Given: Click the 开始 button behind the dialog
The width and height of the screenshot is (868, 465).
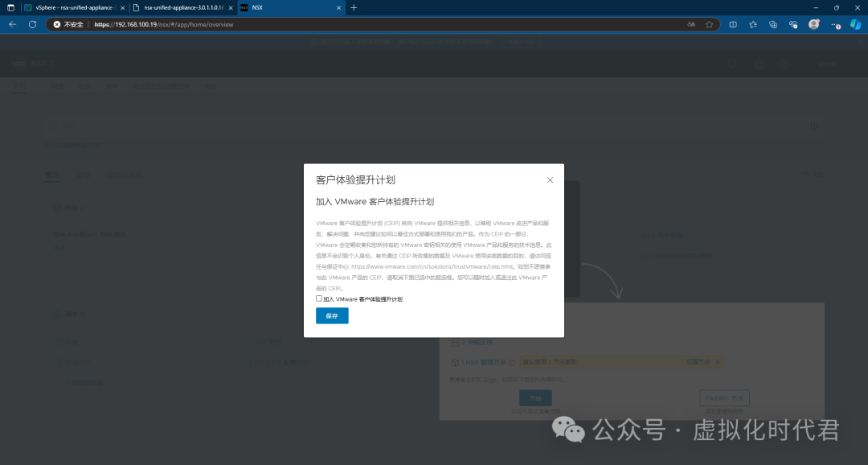Looking at the screenshot, I should (535, 398).
